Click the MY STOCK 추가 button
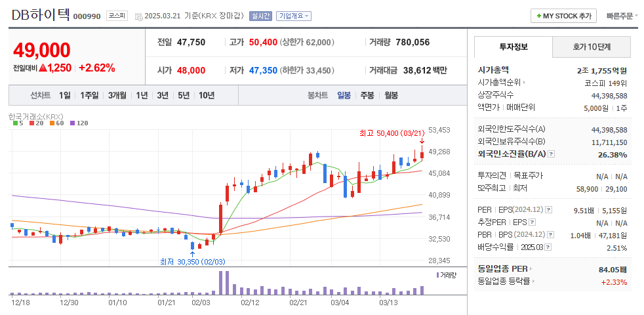The width and height of the screenshot is (644, 315). [563, 16]
